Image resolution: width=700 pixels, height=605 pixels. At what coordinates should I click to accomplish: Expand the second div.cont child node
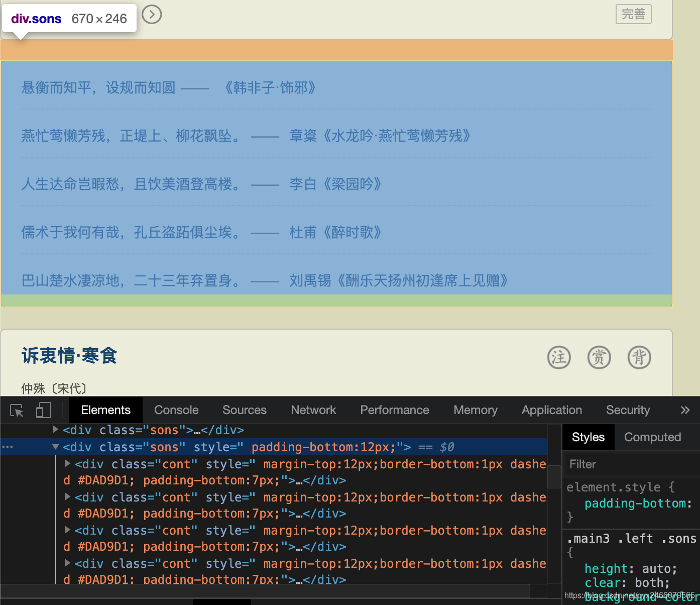[x=68, y=497]
